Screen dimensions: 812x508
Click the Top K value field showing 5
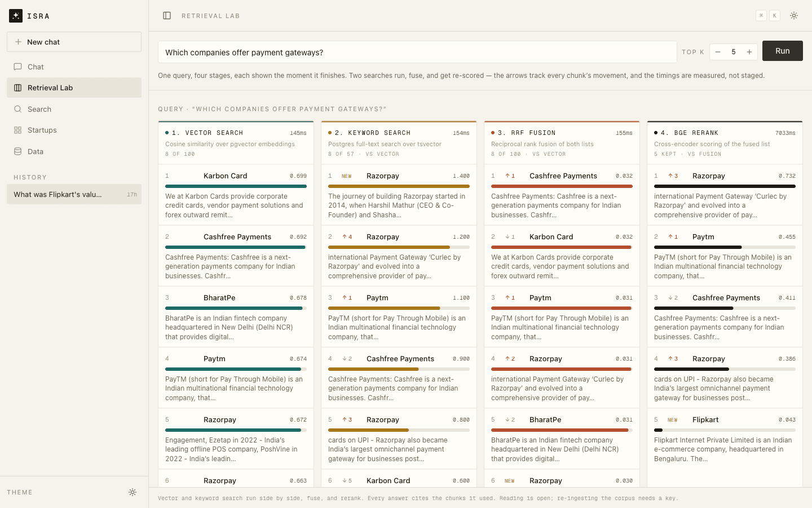tap(734, 52)
